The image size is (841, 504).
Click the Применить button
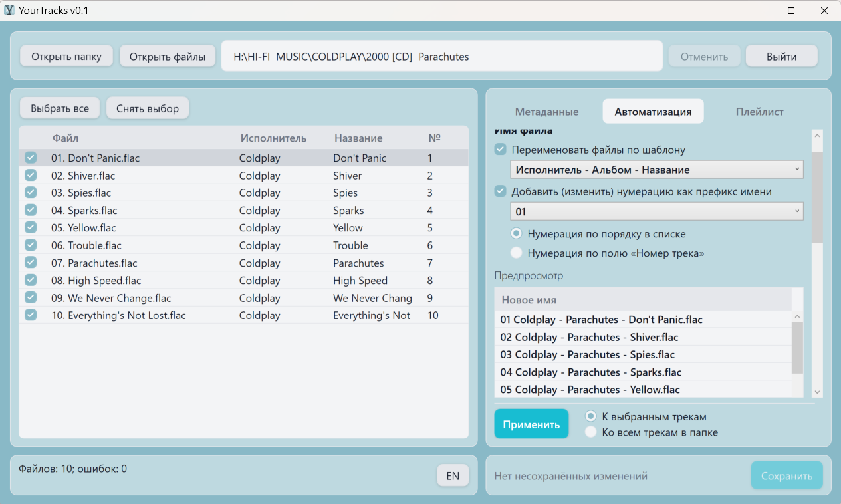pyautogui.click(x=531, y=424)
